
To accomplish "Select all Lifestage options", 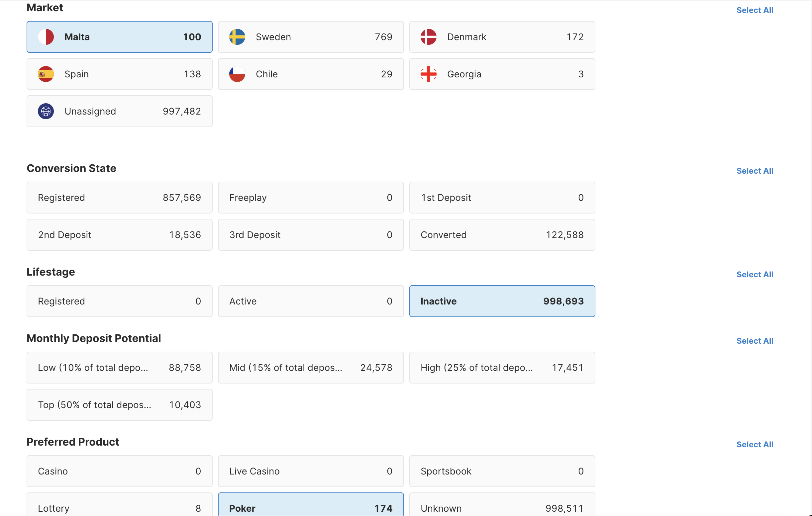I will tap(754, 274).
